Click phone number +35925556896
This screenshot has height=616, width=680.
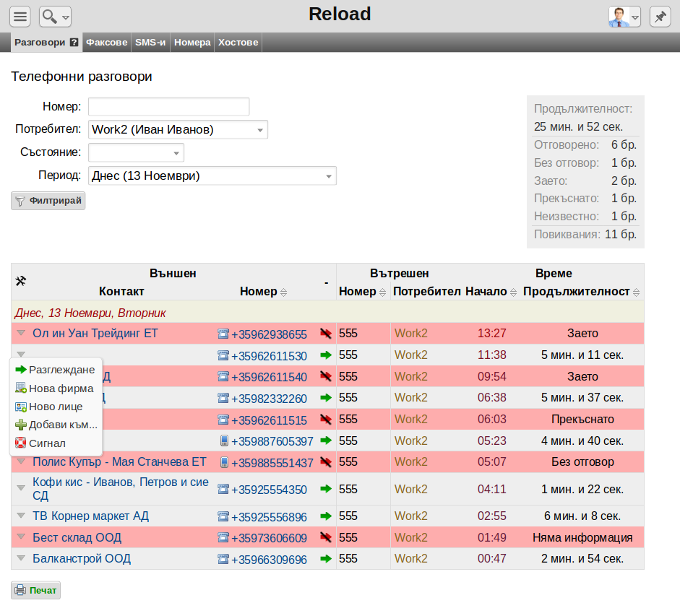(269, 517)
